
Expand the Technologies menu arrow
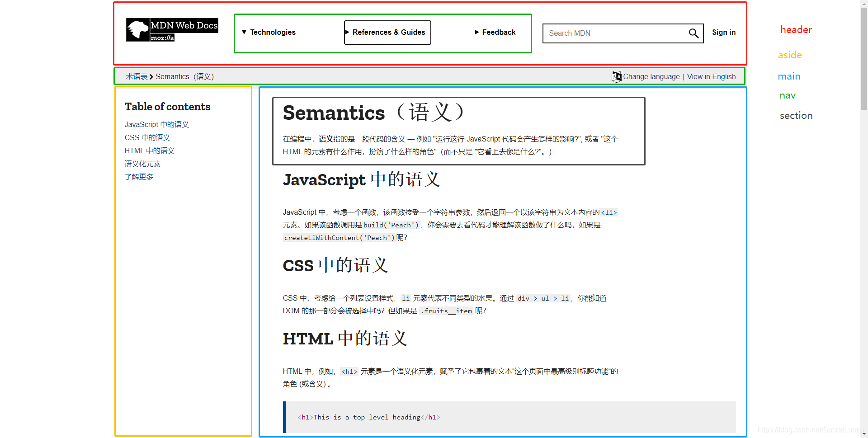pos(244,32)
